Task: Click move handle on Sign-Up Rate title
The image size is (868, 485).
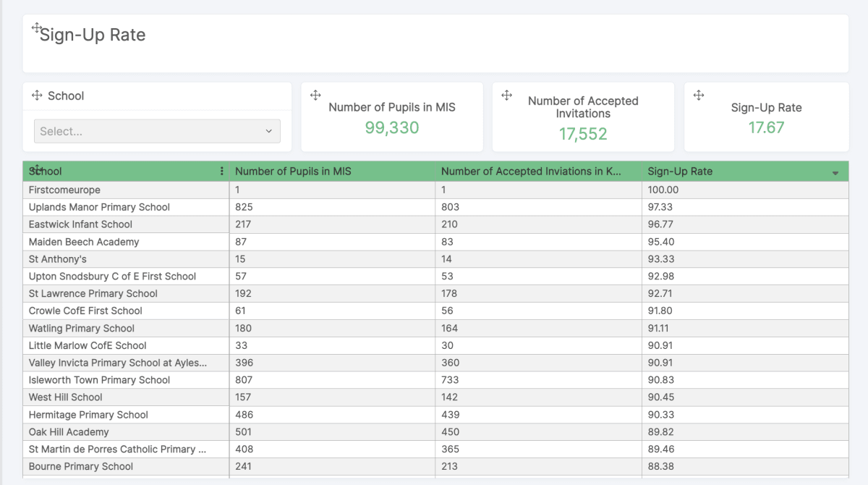Action: [37, 28]
